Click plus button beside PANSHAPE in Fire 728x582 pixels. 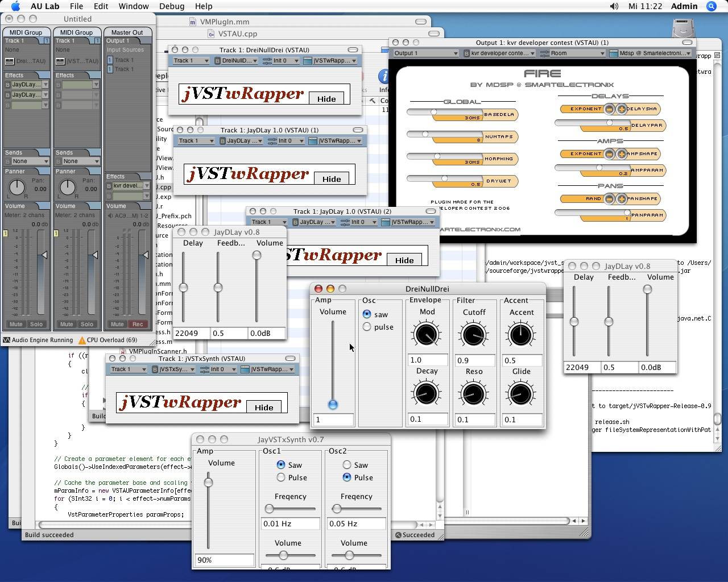click(x=622, y=199)
